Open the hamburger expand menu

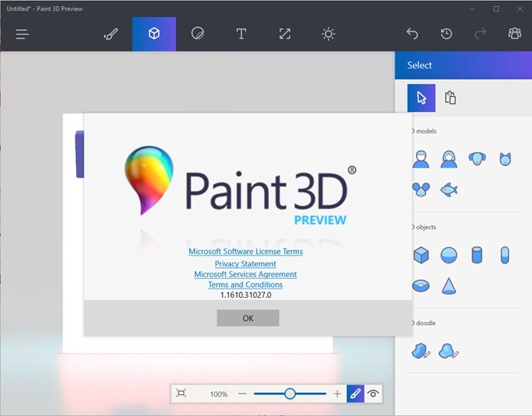[22, 34]
